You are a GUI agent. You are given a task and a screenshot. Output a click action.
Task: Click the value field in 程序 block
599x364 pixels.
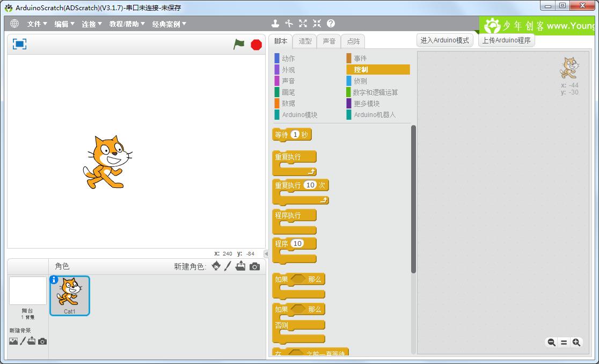(297, 244)
